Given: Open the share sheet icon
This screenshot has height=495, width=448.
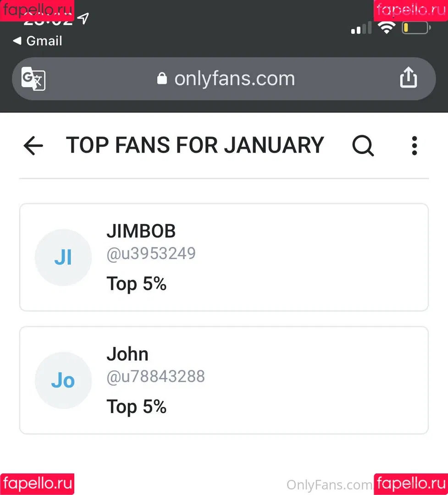Looking at the screenshot, I should (408, 77).
